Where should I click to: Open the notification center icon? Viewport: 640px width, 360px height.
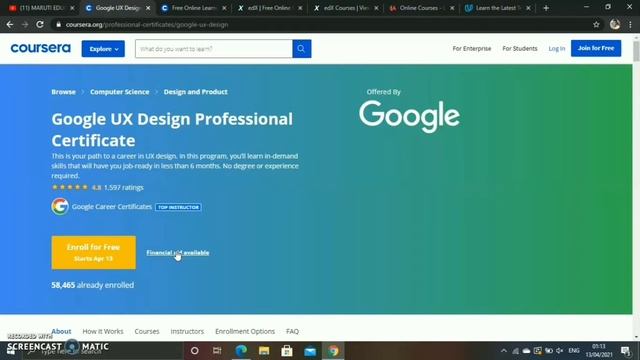(625, 351)
